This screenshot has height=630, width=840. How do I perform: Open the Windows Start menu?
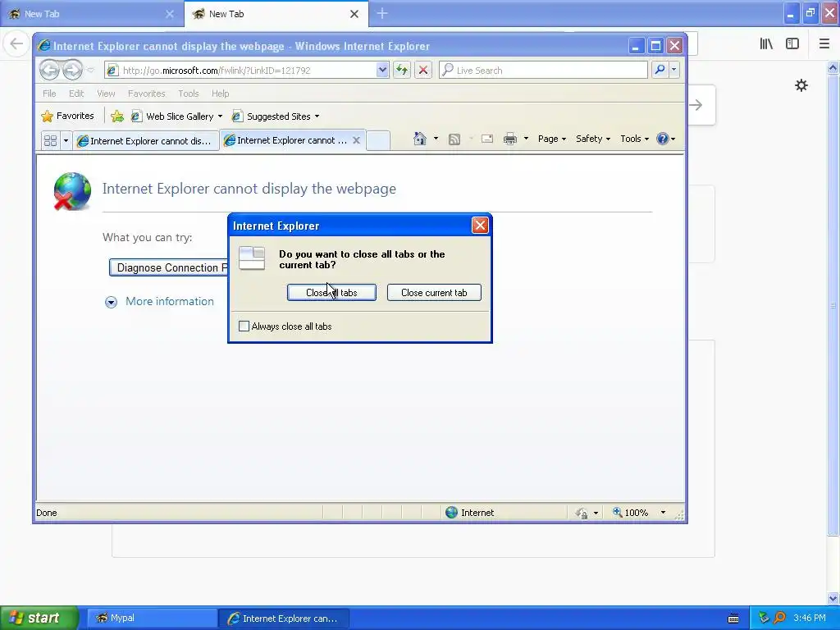click(39, 618)
